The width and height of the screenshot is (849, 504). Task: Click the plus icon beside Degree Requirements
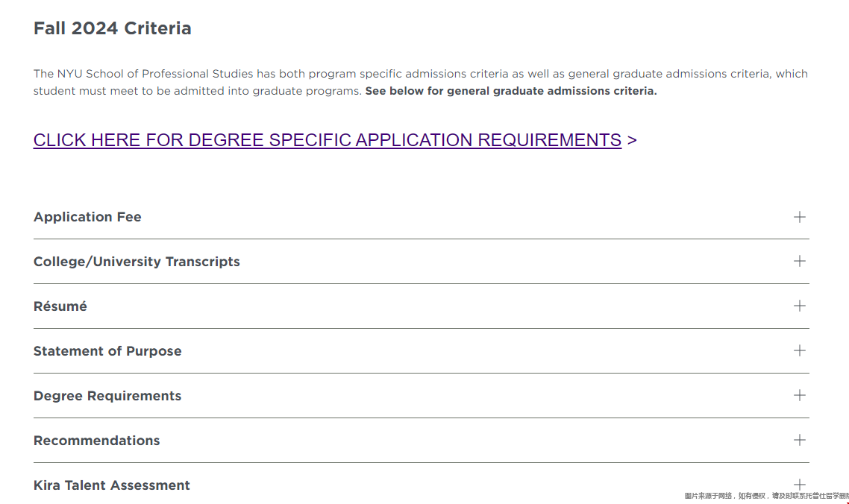point(799,395)
